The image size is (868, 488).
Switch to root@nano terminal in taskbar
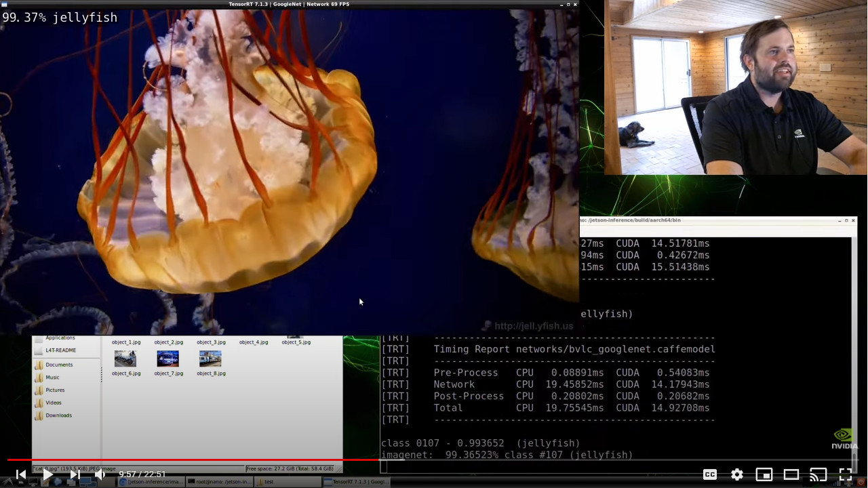pos(219,482)
